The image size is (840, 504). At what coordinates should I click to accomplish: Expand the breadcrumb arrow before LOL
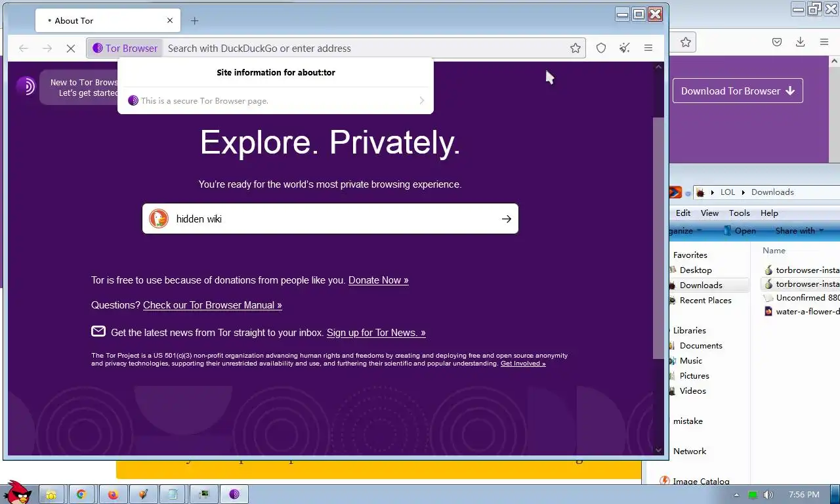click(x=711, y=192)
